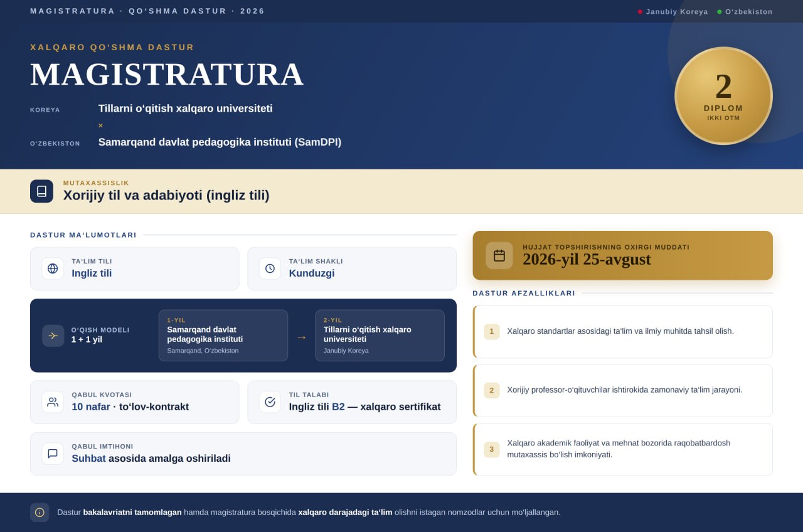Select the "QABUL KVOTASI" label
This screenshot has height=532, width=803.
click(x=102, y=395)
